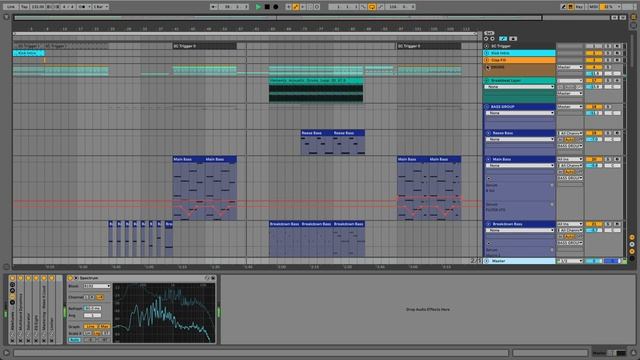
Task: Start playback with the Play button
Action: pyautogui.click(x=258, y=7)
